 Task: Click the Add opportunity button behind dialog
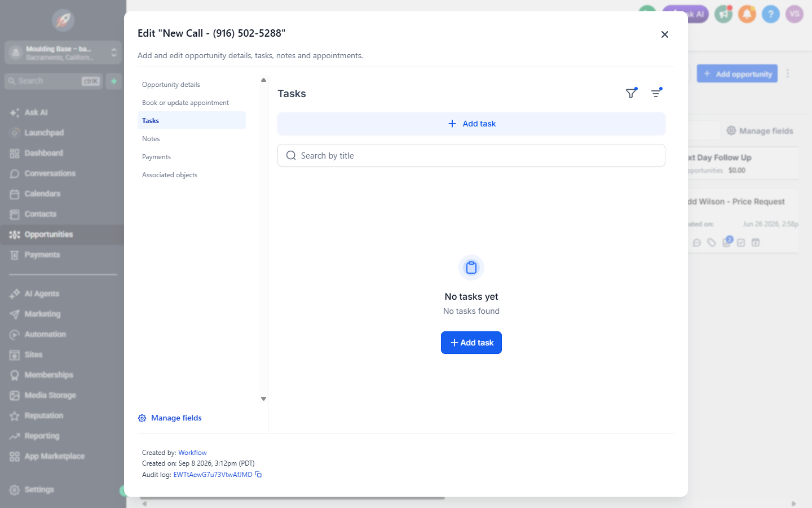tap(737, 73)
